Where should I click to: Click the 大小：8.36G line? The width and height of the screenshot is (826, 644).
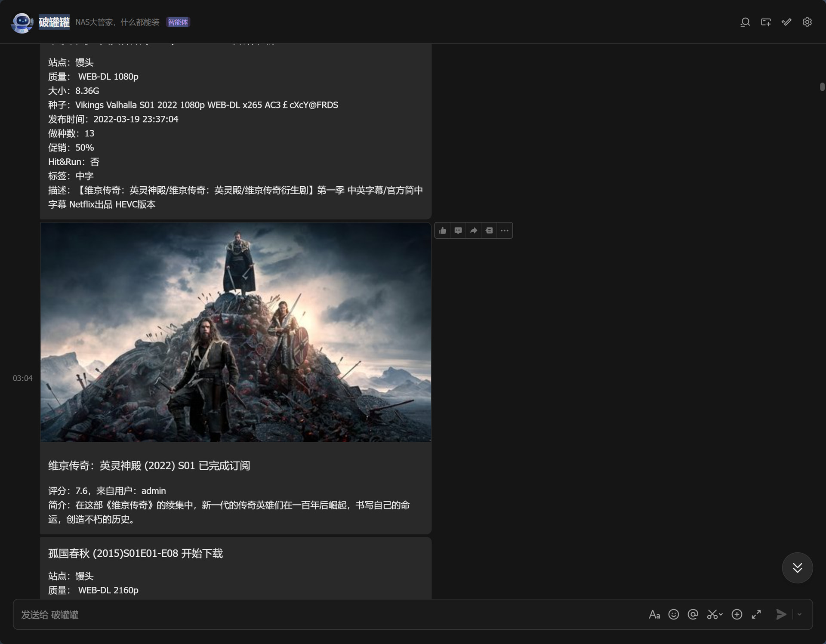click(74, 91)
